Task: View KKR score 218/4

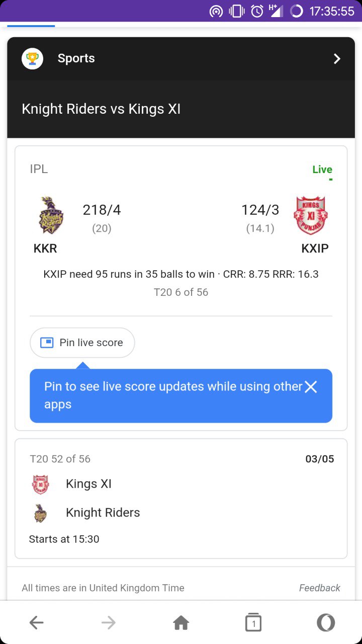Action: [102, 210]
